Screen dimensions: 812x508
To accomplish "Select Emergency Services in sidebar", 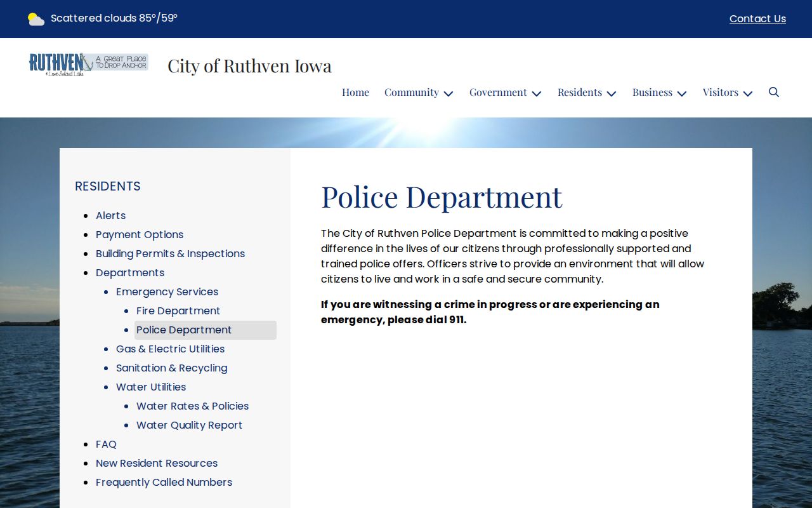I will [167, 291].
